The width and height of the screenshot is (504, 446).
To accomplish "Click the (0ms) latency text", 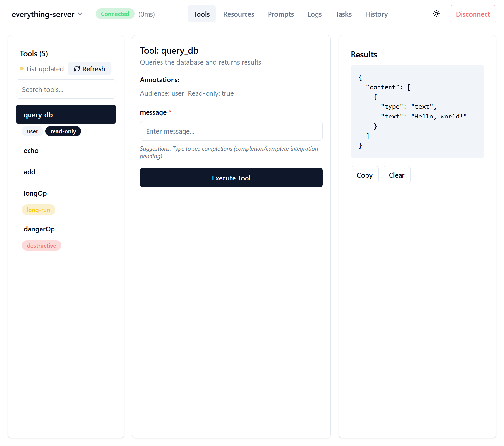I will tap(147, 14).
